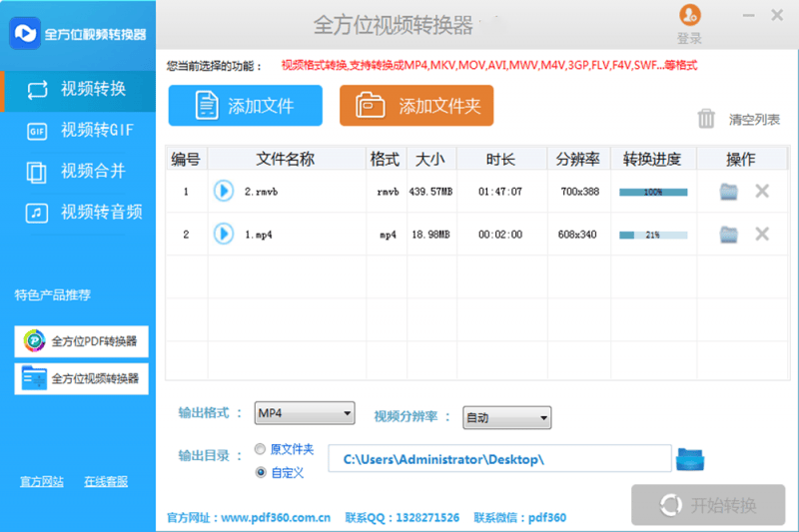Close the converter window
799x532 pixels.
(777, 15)
